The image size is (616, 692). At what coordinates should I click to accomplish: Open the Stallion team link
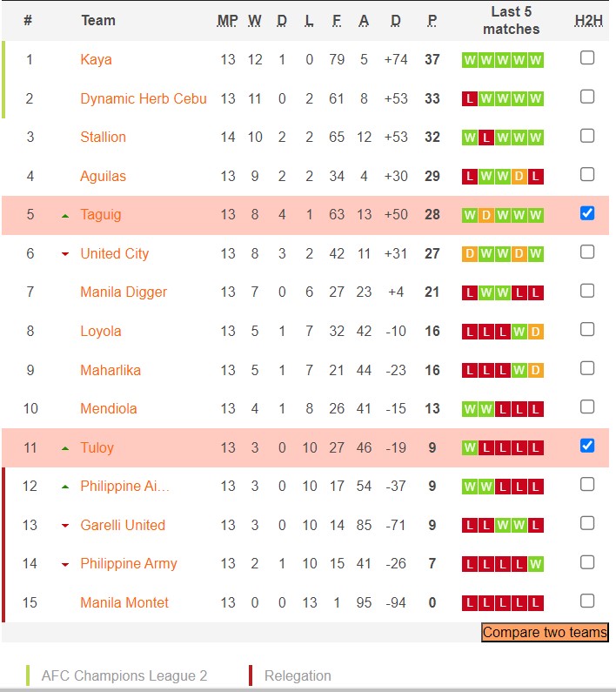coord(103,138)
